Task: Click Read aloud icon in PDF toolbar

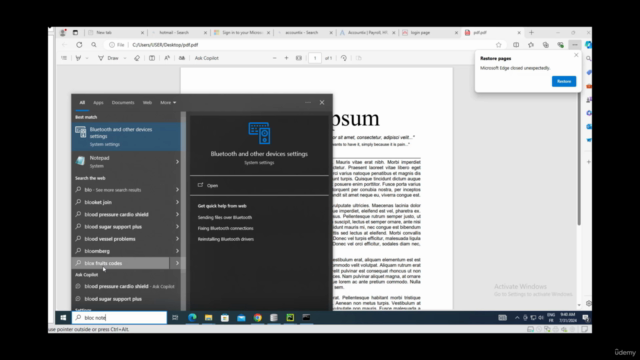Action: coord(167,58)
